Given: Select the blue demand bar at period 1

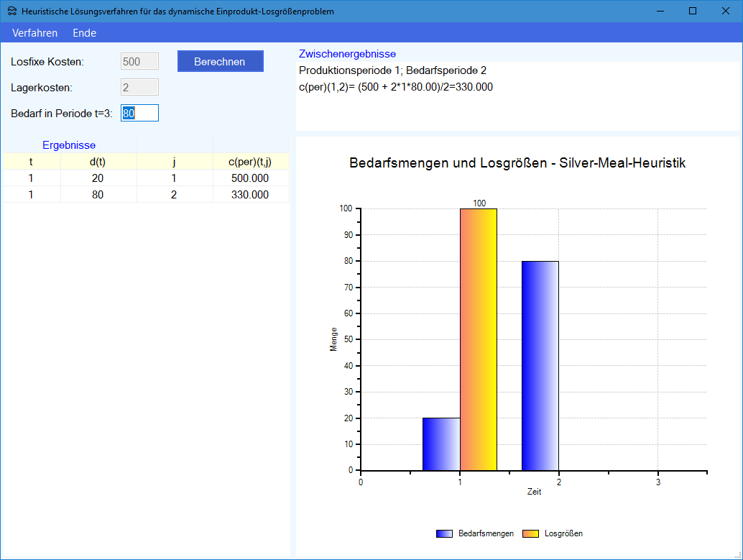Looking at the screenshot, I should [x=441, y=444].
